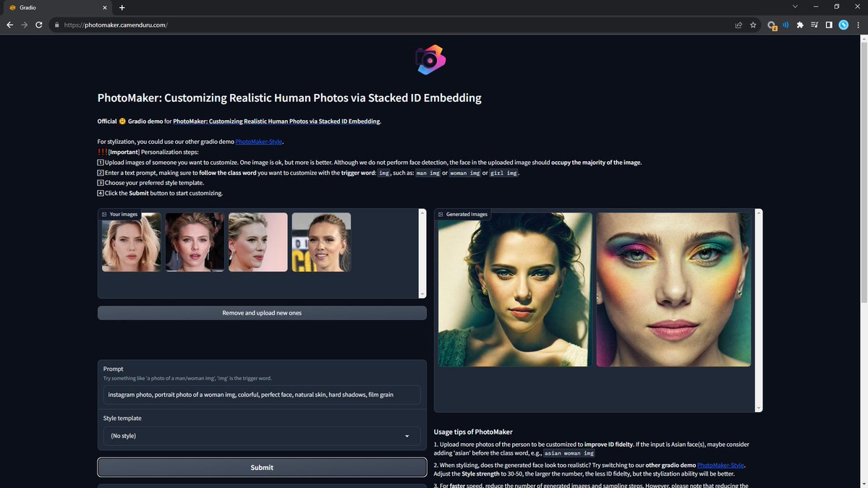
Task: Click the PhotoMaker logo
Action: pyautogui.click(x=430, y=59)
